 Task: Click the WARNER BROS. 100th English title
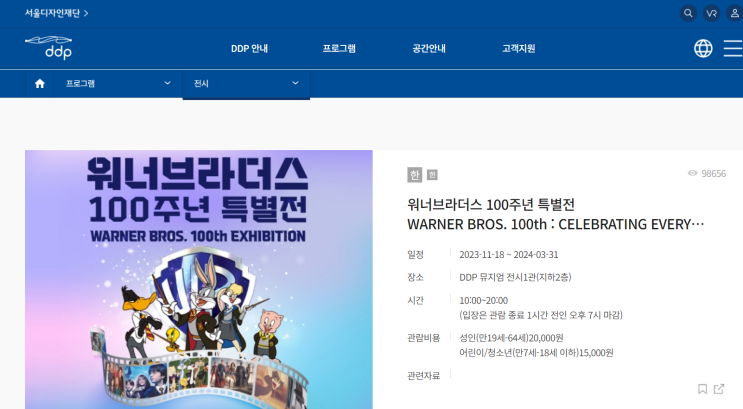[x=556, y=224]
